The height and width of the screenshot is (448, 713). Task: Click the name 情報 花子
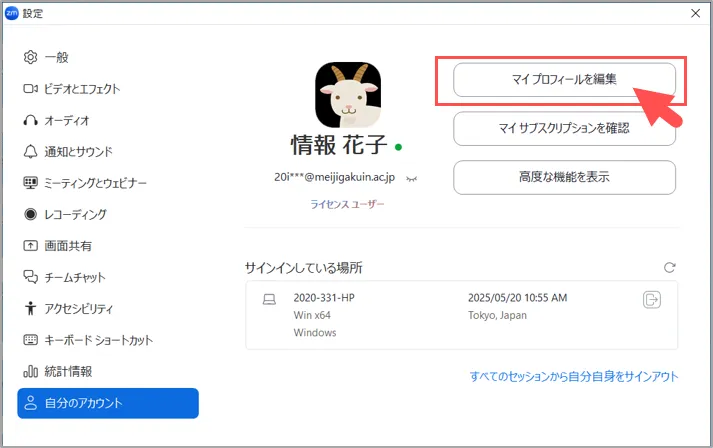[x=339, y=145]
